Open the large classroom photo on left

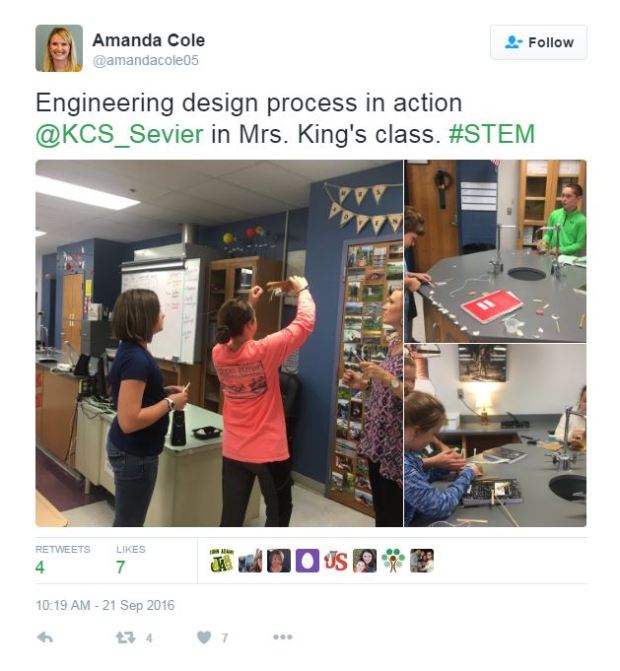pyautogui.click(x=219, y=343)
